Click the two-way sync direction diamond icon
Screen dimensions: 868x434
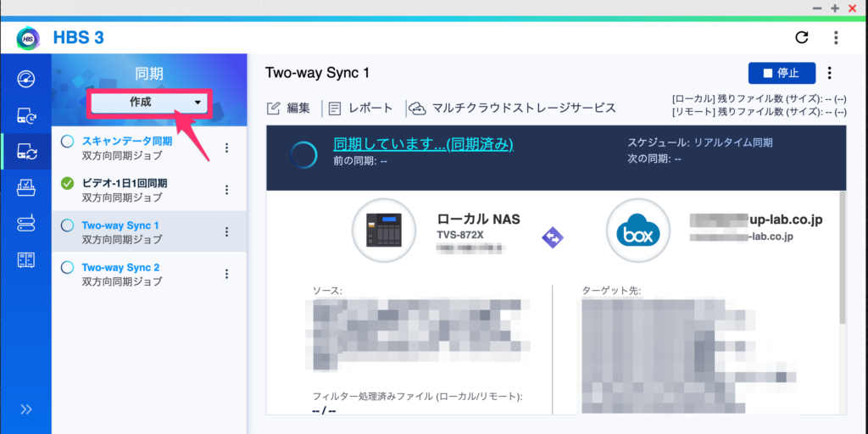point(552,238)
